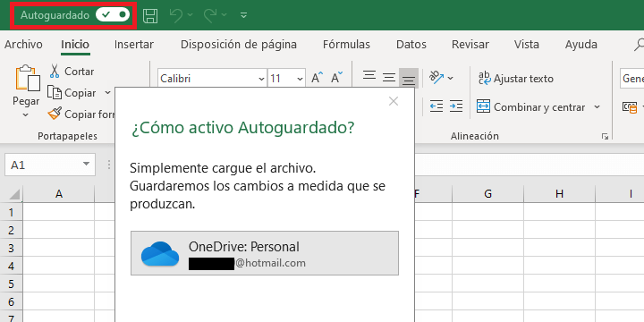Select row 1 header
The image size is (644, 322).
coord(11,212)
